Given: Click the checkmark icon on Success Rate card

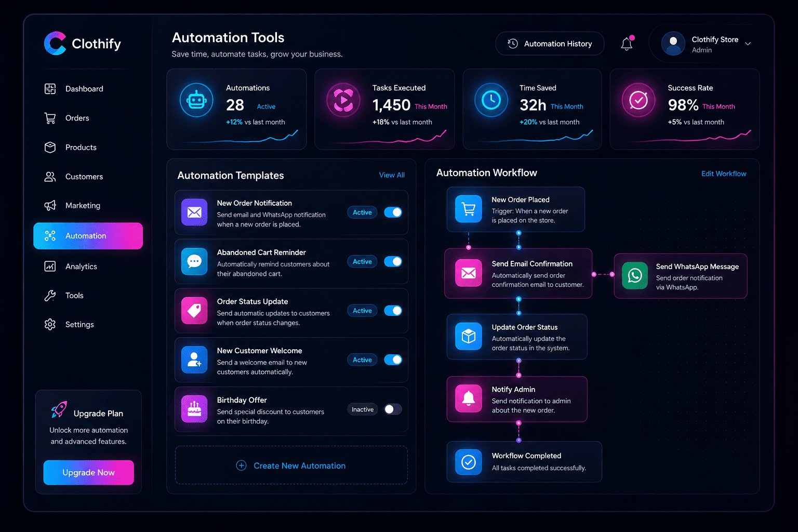Looking at the screenshot, I should (639, 100).
